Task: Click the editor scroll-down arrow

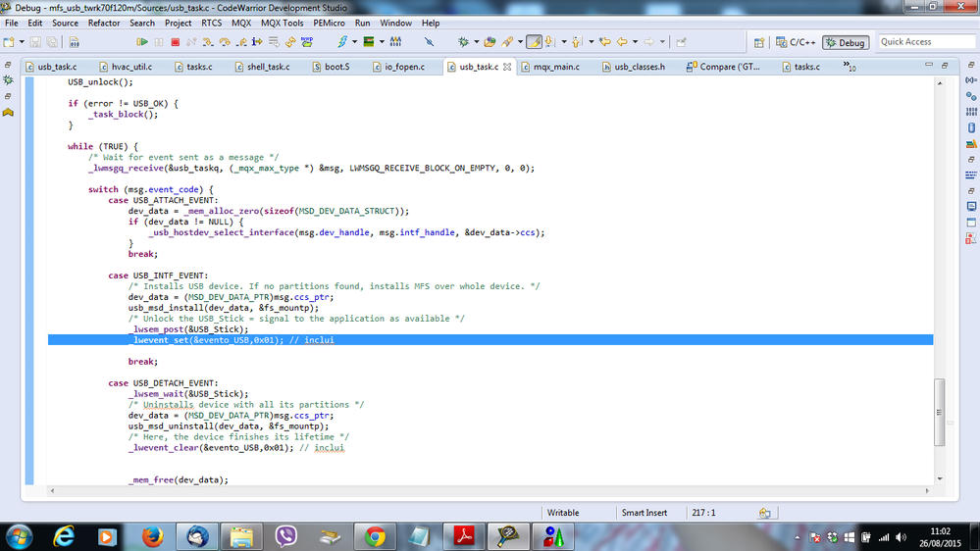Action: tap(940, 479)
